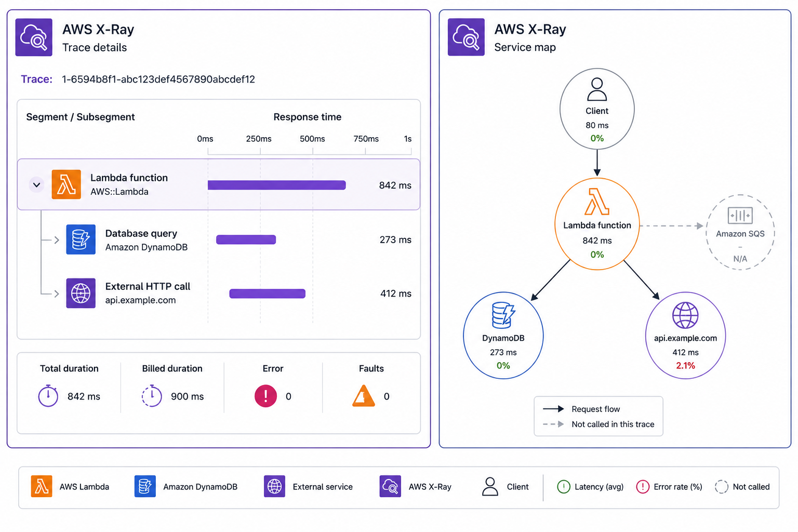The width and height of the screenshot is (798, 532).
Task: Click the "Trace details" panel subtitle
Action: click(95, 47)
